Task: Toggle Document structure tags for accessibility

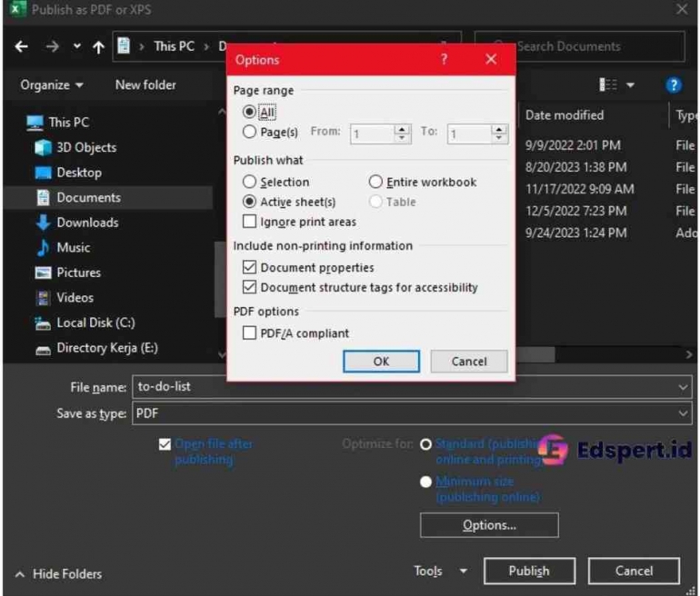Action: point(249,287)
